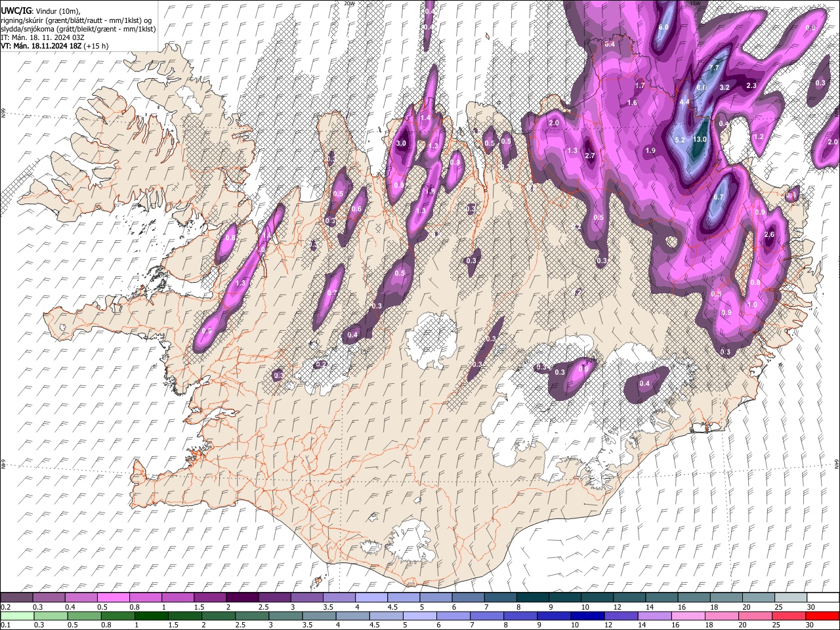Select snow scale swatch between 0.2 and 0.3

tap(17, 597)
